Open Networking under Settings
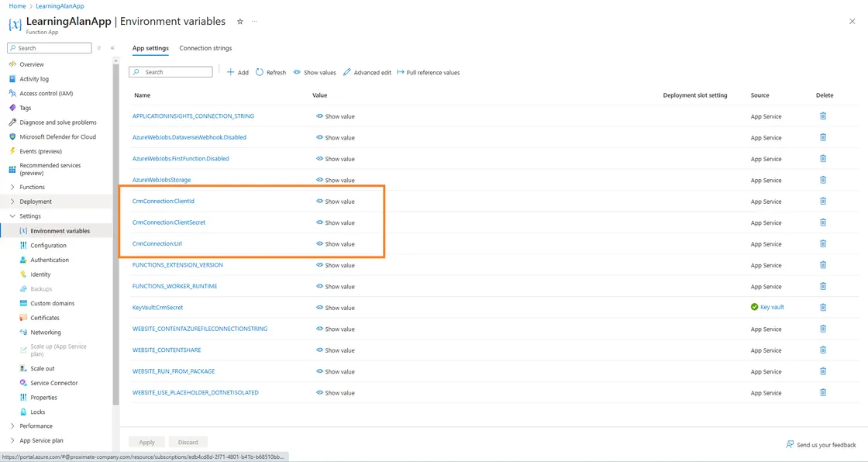 (46, 333)
